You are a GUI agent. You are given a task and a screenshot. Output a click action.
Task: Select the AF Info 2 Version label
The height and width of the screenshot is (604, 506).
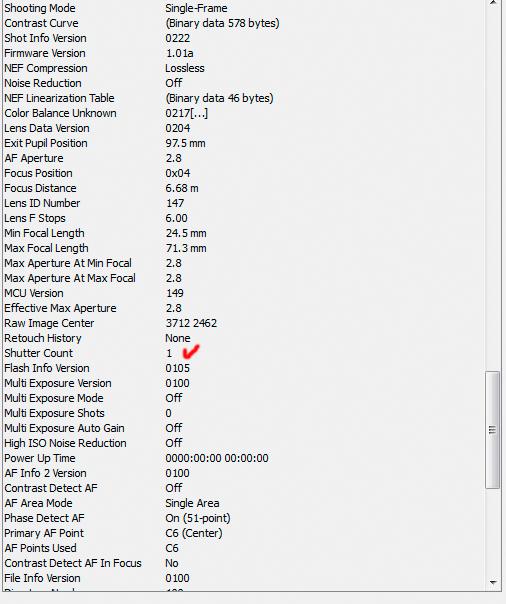pyautogui.click(x=45, y=474)
